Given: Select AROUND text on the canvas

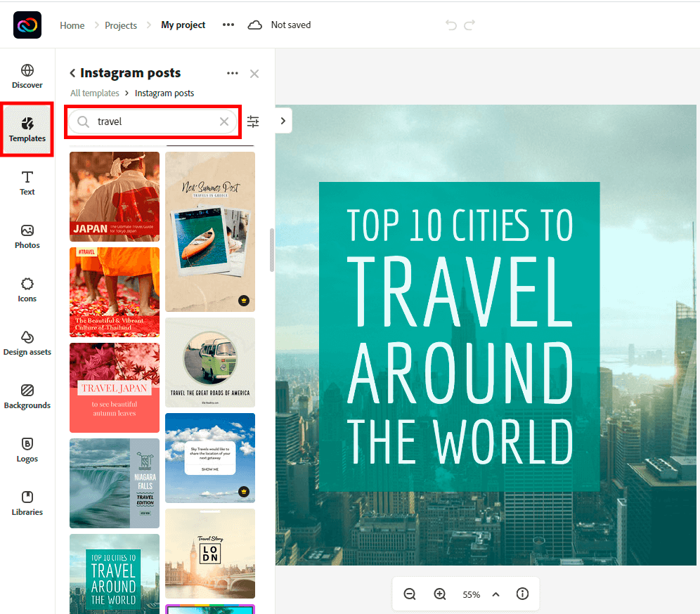Looking at the screenshot, I should (x=460, y=373).
